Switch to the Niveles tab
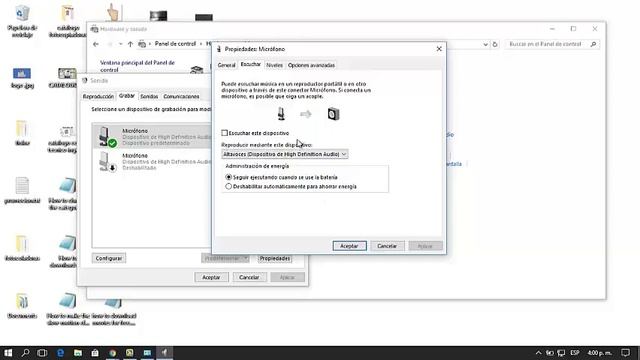 tap(274, 65)
